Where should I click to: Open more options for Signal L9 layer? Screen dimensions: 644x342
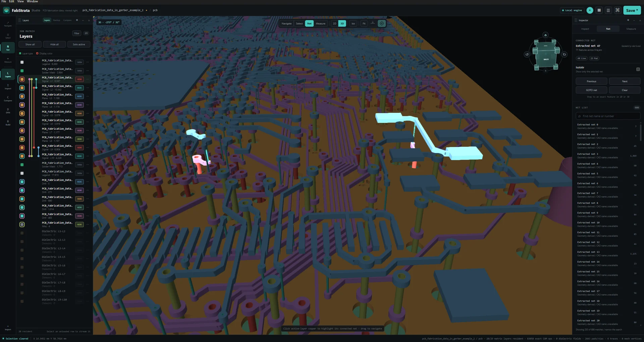[88, 148]
